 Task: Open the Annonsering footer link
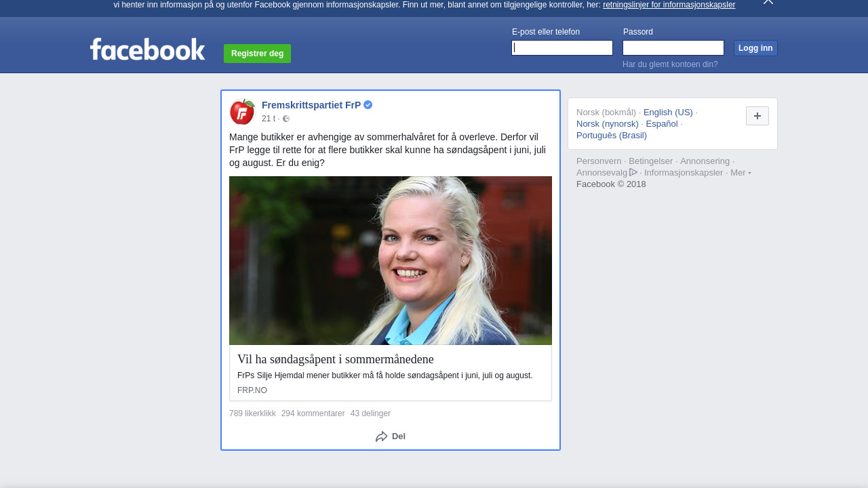(705, 161)
